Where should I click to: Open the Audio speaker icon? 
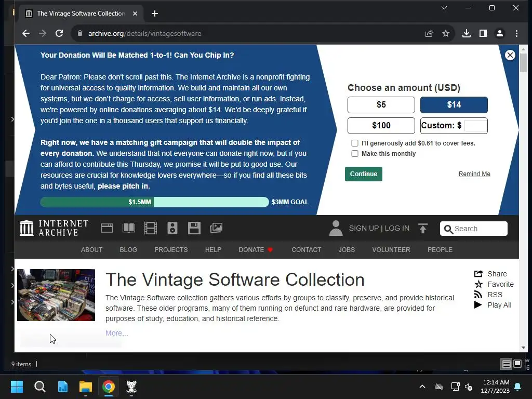click(172, 228)
